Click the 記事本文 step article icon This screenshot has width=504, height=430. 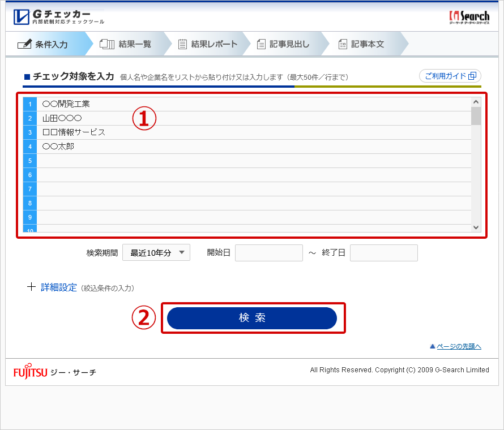tap(343, 44)
